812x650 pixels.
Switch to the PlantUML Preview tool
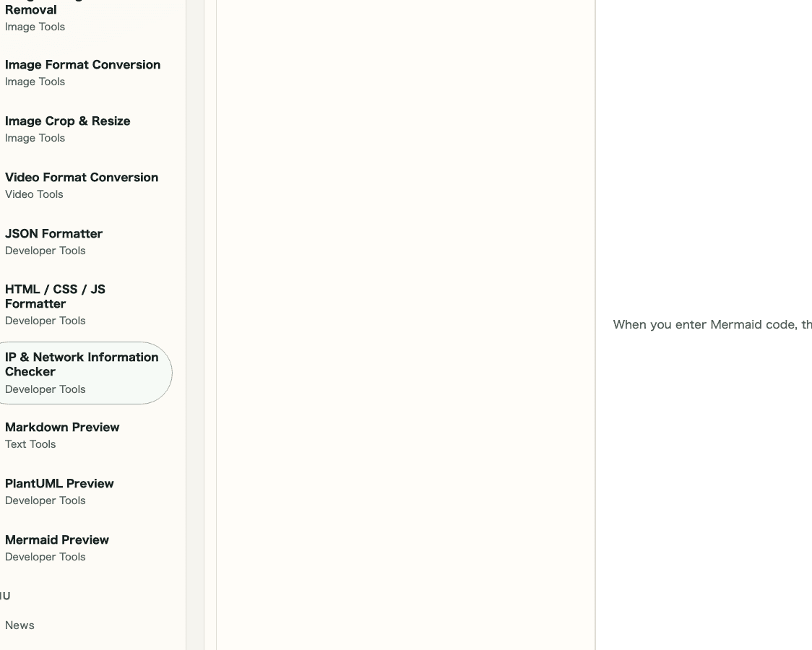point(59,483)
